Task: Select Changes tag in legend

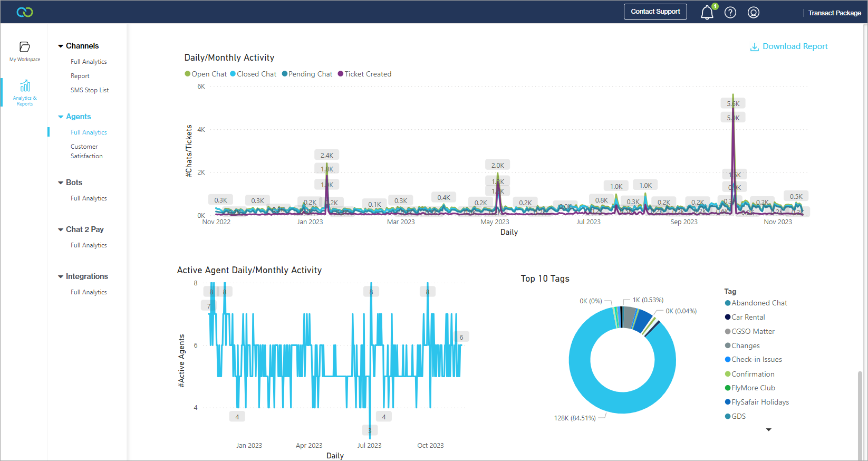Action: tap(742, 345)
